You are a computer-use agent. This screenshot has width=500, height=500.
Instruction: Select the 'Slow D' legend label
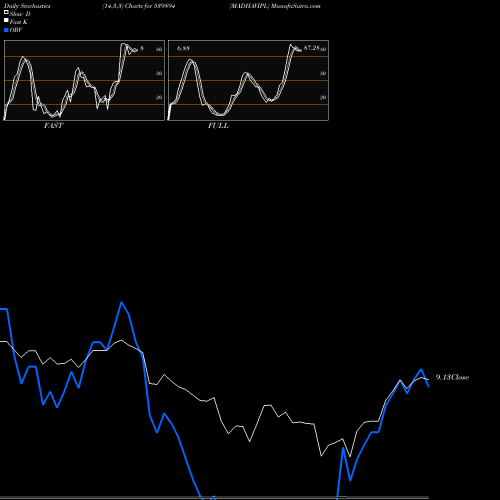tap(20, 14)
